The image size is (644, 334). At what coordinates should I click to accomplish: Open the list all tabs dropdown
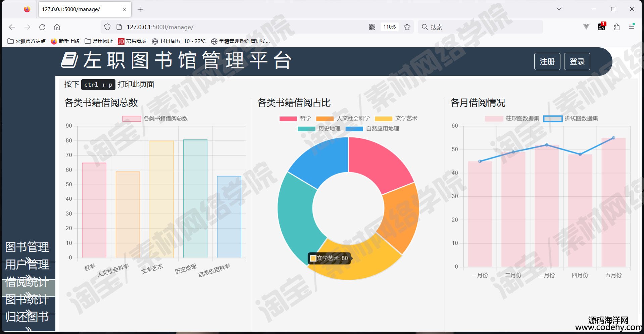[x=559, y=9]
